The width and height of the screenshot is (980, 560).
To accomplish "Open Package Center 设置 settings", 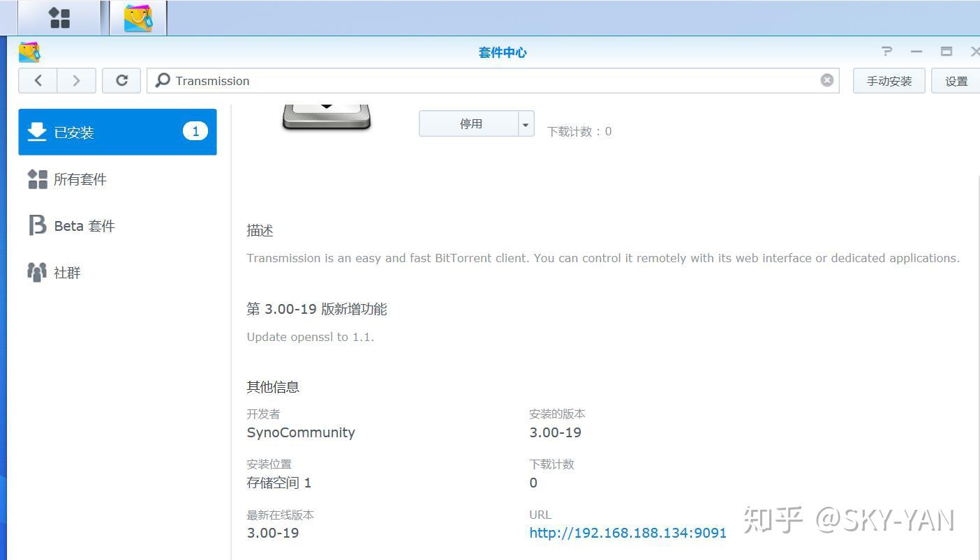I will 956,80.
